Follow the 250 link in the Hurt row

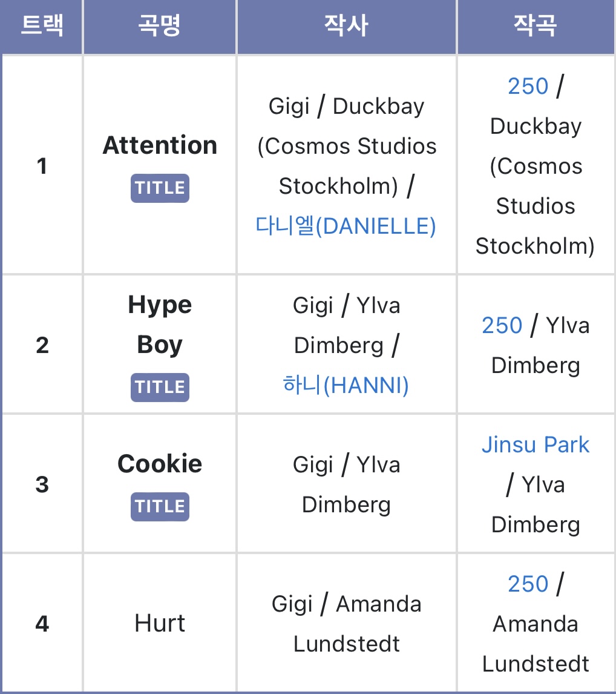[x=528, y=584]
